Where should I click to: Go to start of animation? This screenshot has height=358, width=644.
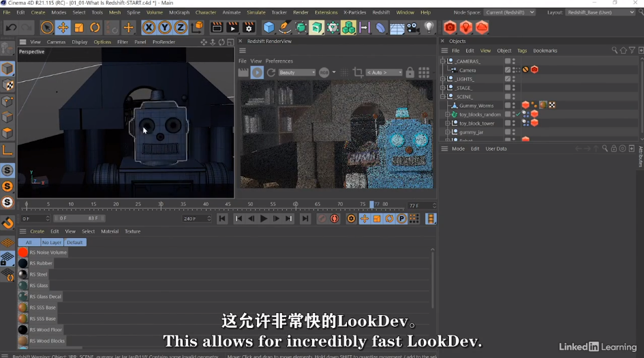tap(222, 219)
